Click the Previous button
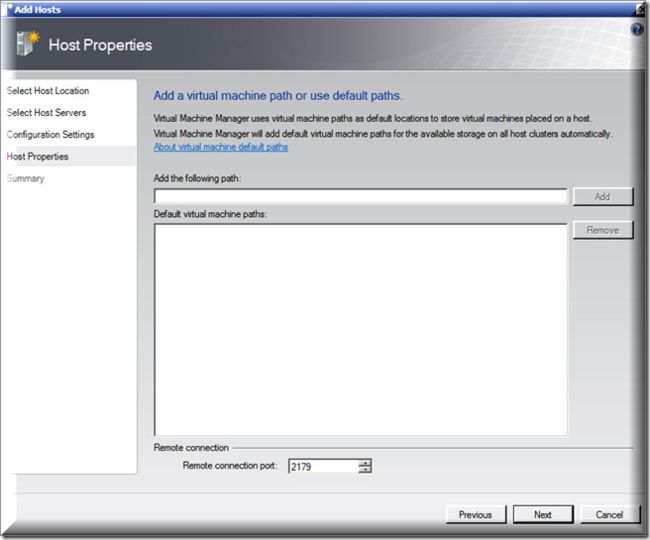This screenshot has height=540, width=650. tap(476, 515)
